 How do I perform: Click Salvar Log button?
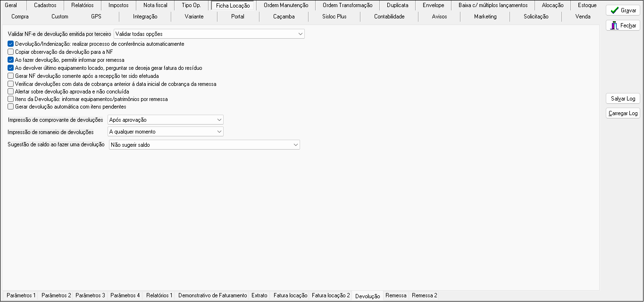[x=623, y=99]
